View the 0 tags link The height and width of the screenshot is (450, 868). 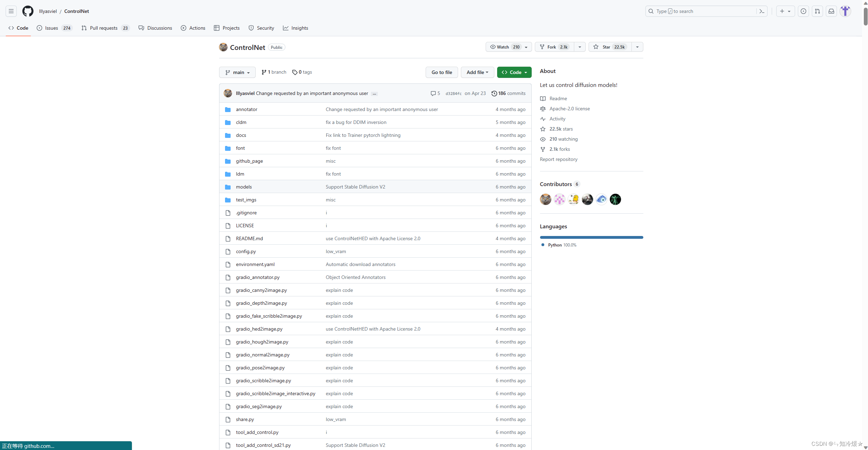[302, 72]
